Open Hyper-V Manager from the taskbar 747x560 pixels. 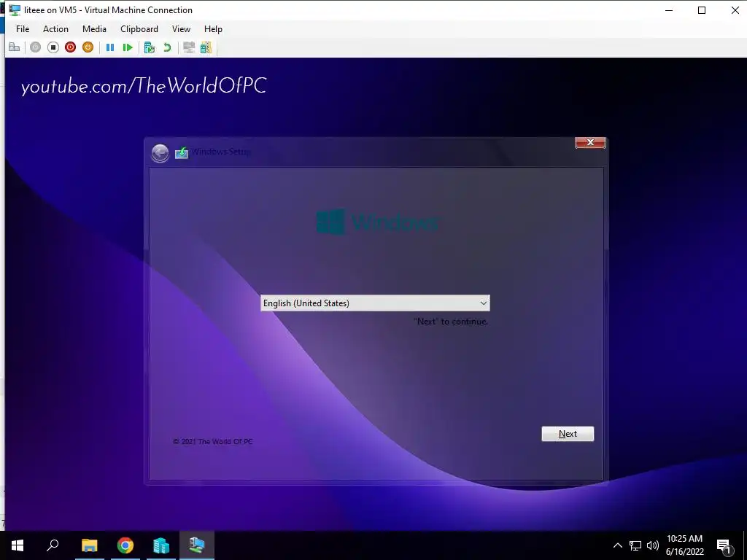coord(161,545)
